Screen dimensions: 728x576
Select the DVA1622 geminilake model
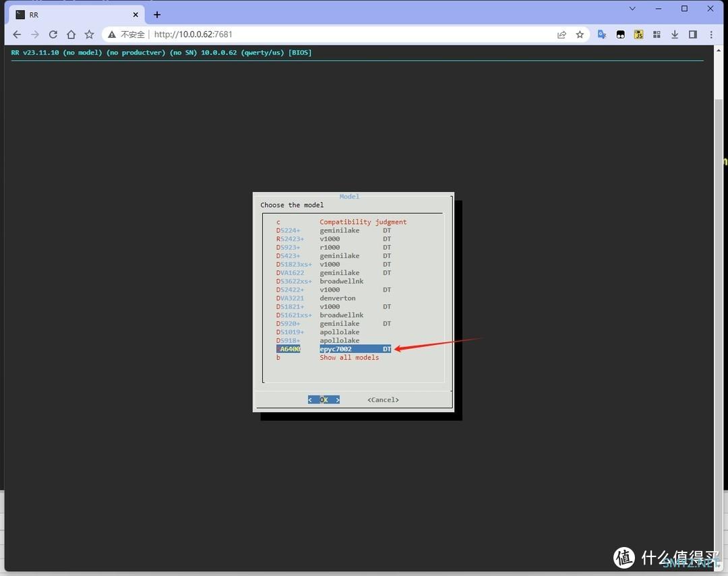pyautogui.click(x=334, y=272)
